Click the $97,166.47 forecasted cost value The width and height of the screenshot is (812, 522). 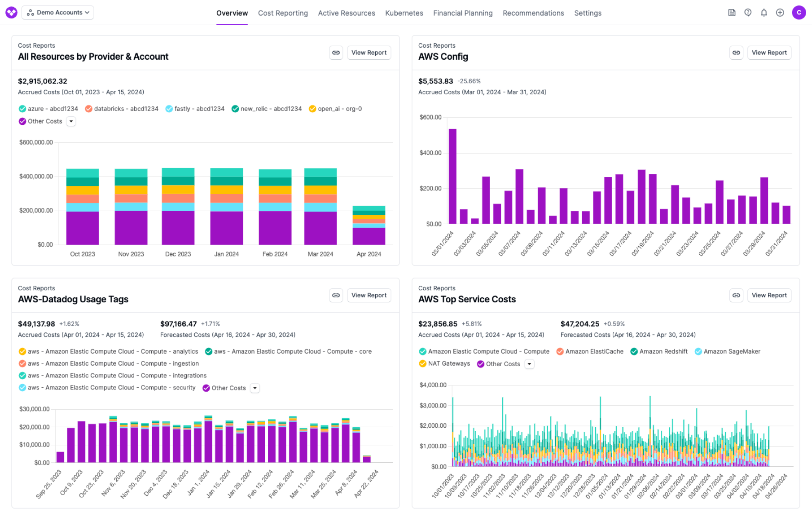pyautogui.click(x=179, y=324)
